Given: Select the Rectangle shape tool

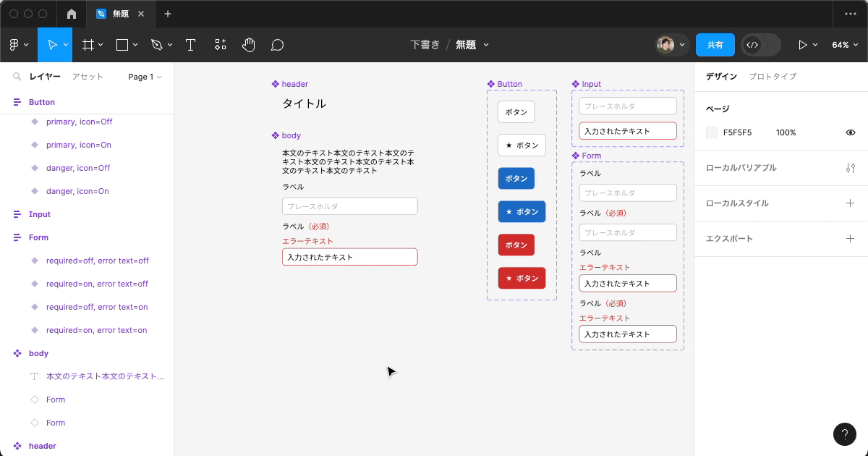Looking at the screenshot, I should [x=121, y=44].
